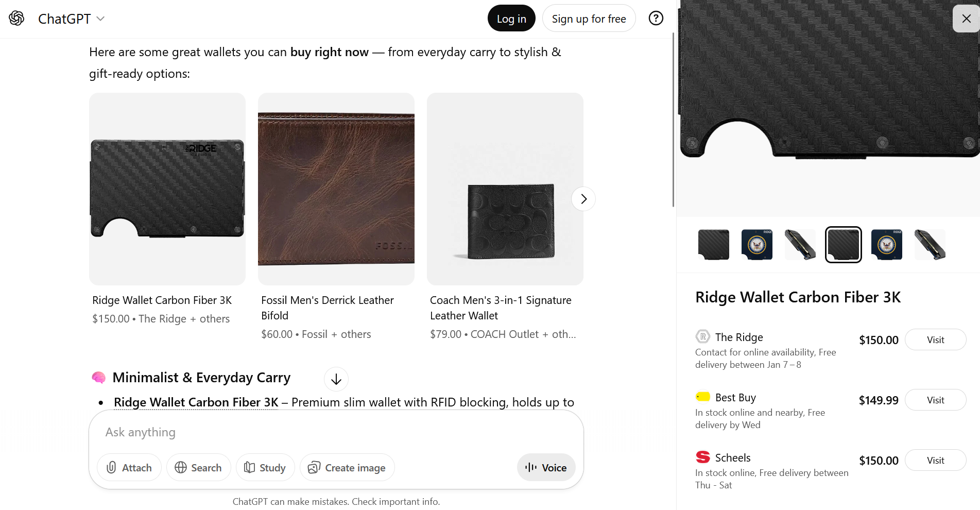Image resolution: width=980 pixels, height=510 pixels.
Task: Click the Log in button
Action: (x=511, y=19)
